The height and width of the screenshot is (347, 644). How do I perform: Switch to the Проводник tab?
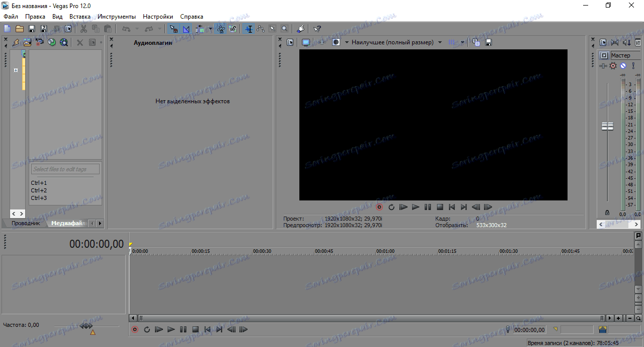[x=26, y=223]
